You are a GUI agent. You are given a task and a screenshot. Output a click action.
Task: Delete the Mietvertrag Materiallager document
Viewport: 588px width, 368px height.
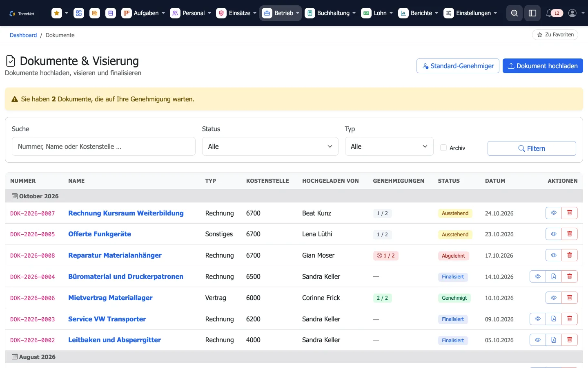coord(570,298)
